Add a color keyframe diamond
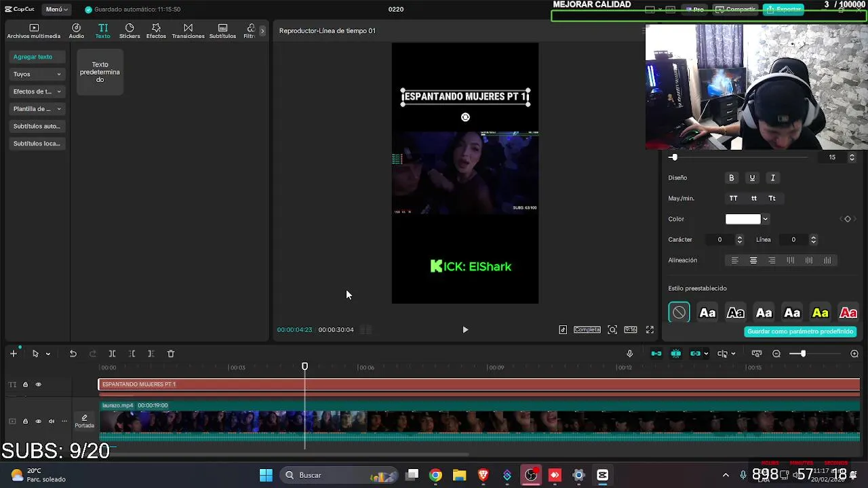 847,219
